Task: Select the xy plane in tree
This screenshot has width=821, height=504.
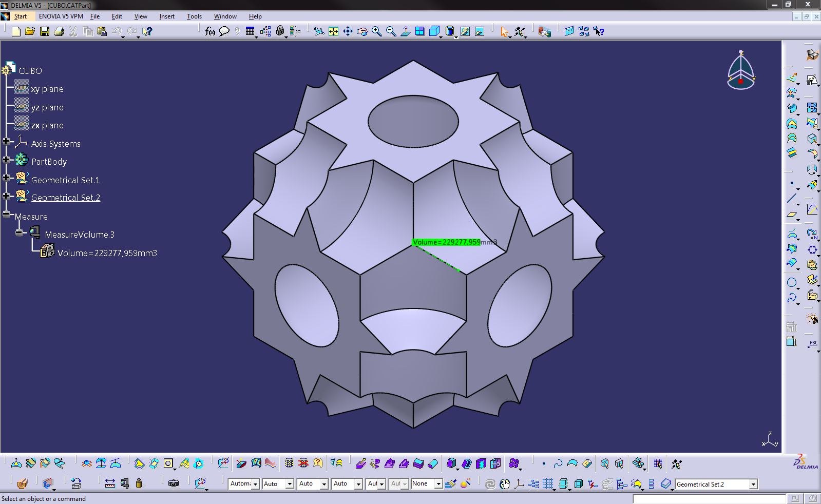Action: pos(47,89)
